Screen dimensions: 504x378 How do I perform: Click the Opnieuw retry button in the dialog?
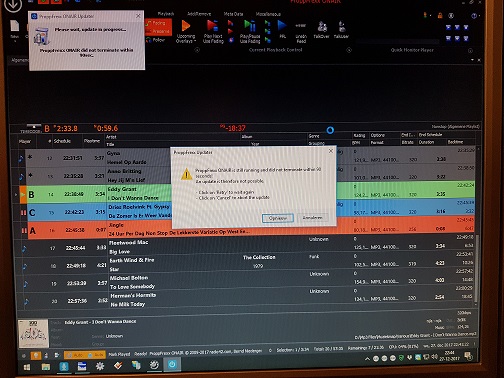tap(278, 218)
